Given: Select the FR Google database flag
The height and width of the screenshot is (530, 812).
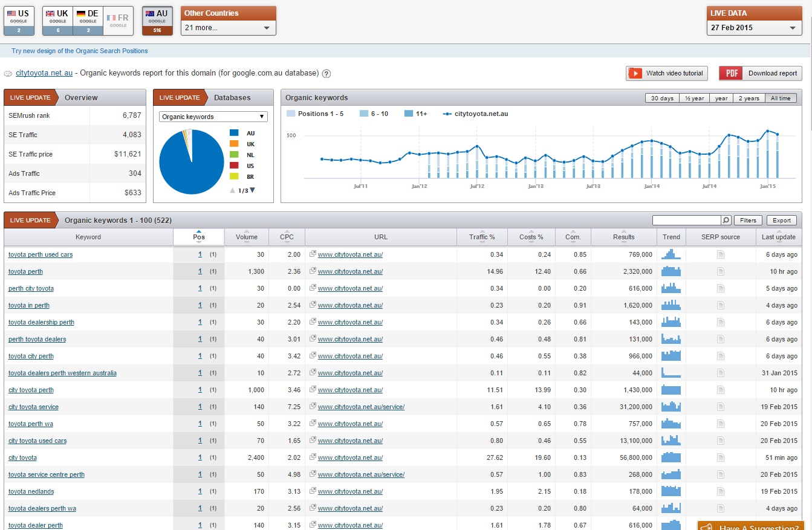Looking at the screenshot, I should tap(119, 21).
